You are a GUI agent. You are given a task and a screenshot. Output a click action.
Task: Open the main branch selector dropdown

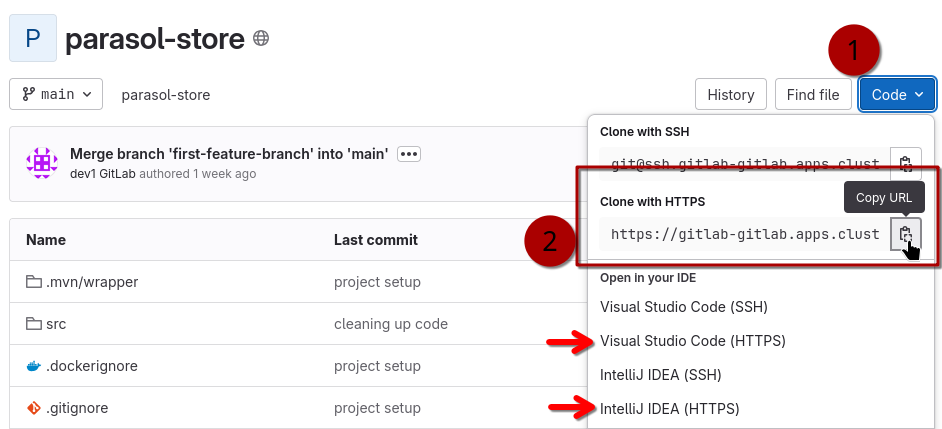tap(56, 94)
